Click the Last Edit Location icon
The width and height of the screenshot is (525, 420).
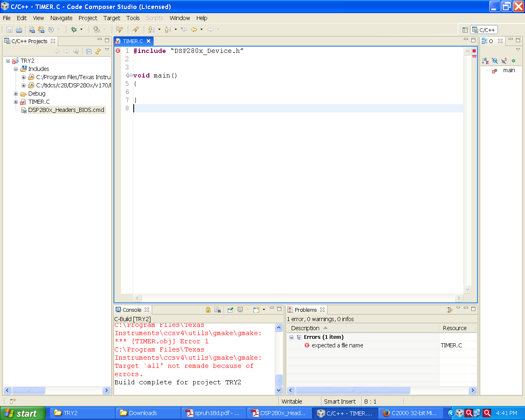(184, 30)
